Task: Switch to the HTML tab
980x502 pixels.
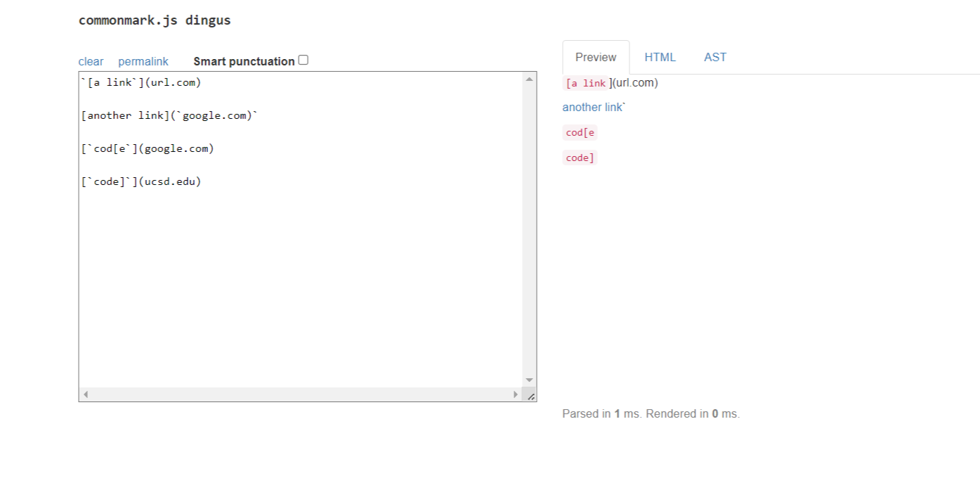Action: 660,58
